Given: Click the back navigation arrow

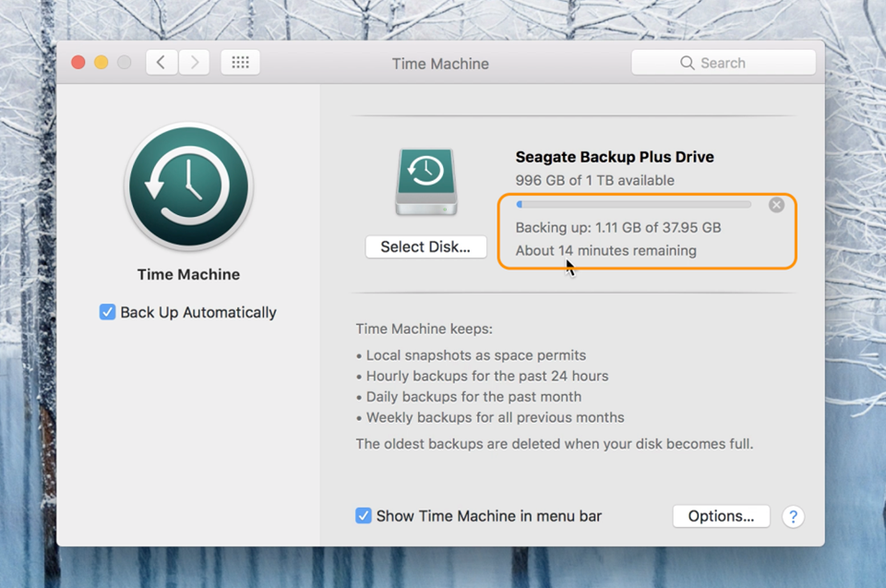Looking at the screenshot, I should pos(162,62).
